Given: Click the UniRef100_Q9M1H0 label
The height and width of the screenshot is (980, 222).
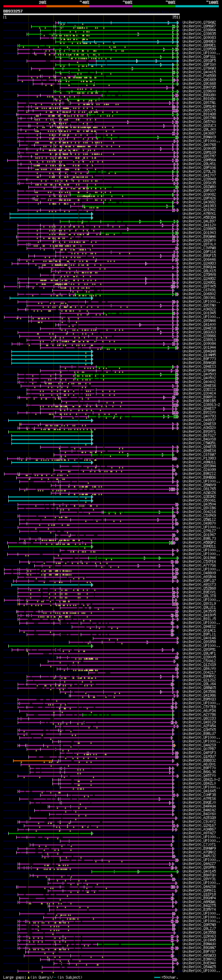Looking at the screenshot, I should coord(199,106).
